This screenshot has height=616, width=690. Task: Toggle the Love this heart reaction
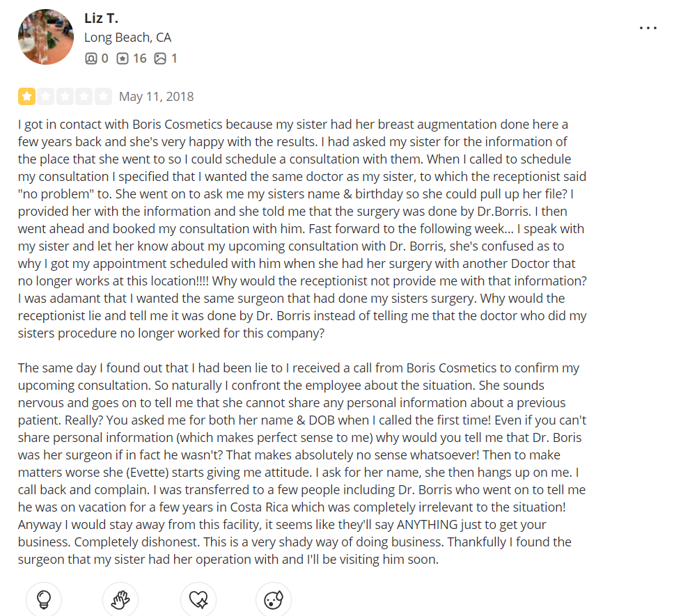point(198,599)
